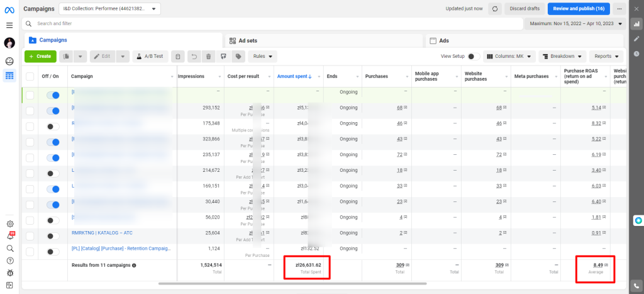Click the history clock icon in right panel

click(x=636, y=54)
